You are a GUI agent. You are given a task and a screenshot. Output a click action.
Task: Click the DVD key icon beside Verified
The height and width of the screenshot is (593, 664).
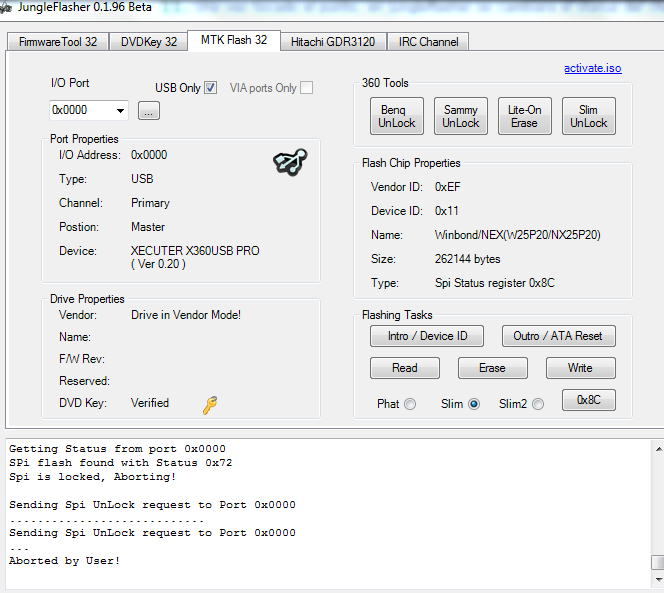(x=210, y=405)
